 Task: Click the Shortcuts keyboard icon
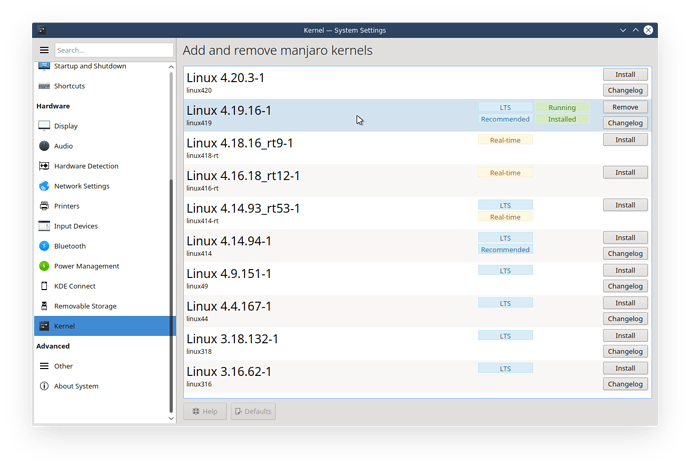click(x=44, y=86)
